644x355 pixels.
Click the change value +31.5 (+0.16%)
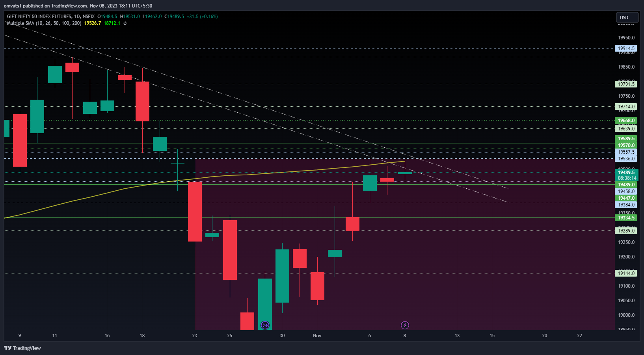pos(202,17)
